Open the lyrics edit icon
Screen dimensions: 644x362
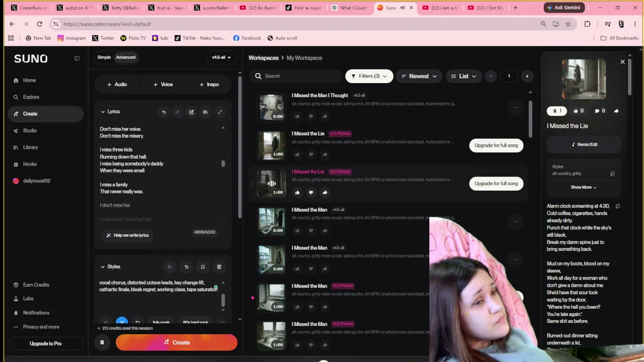(x=191, y=112)
